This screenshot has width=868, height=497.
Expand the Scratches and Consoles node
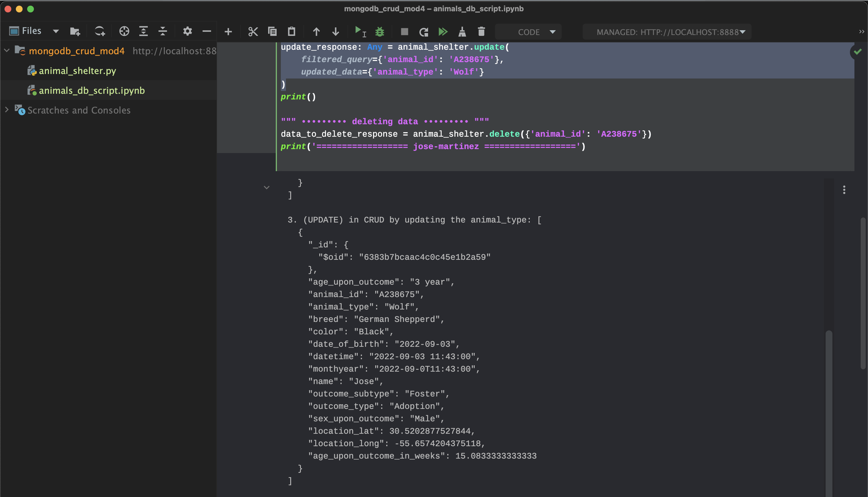coord(7,110)
